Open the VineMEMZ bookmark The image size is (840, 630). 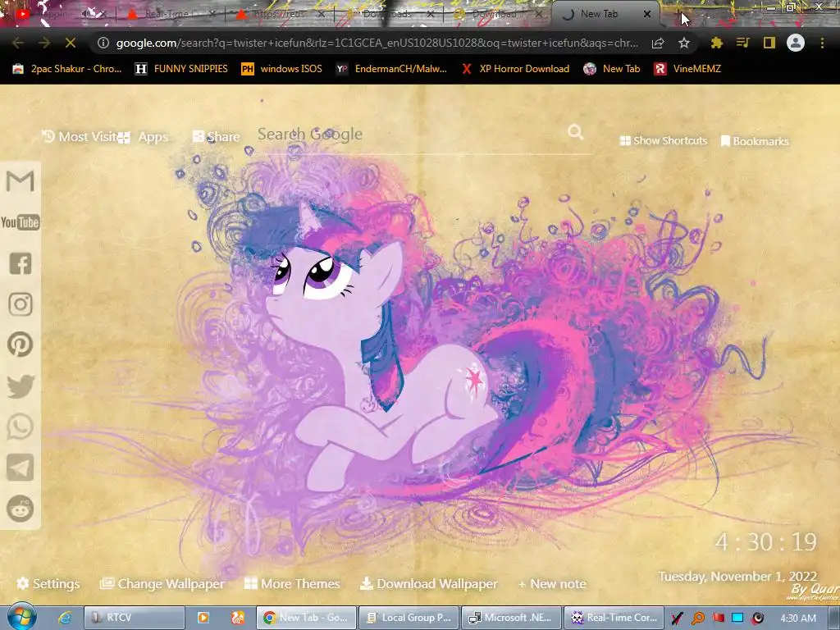click(687, 69)
